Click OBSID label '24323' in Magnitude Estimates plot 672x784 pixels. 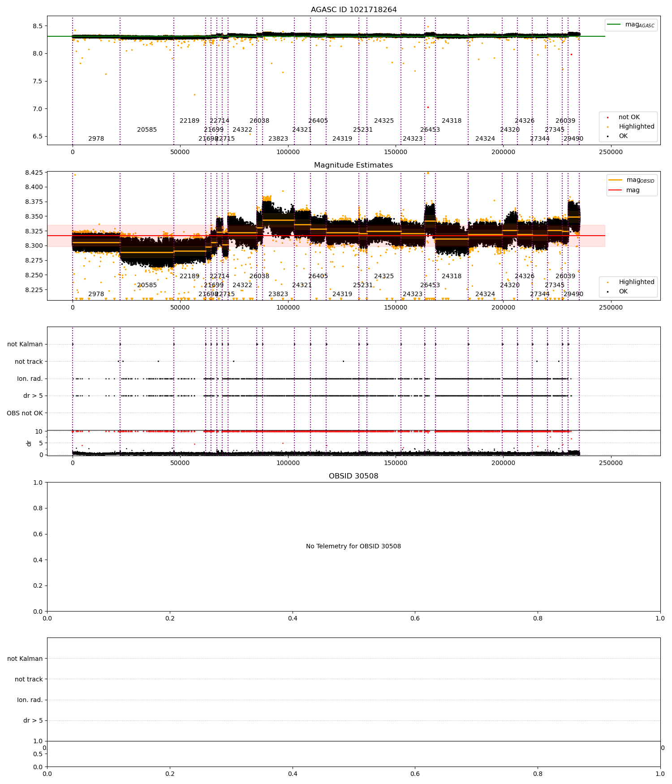[413, 294]
